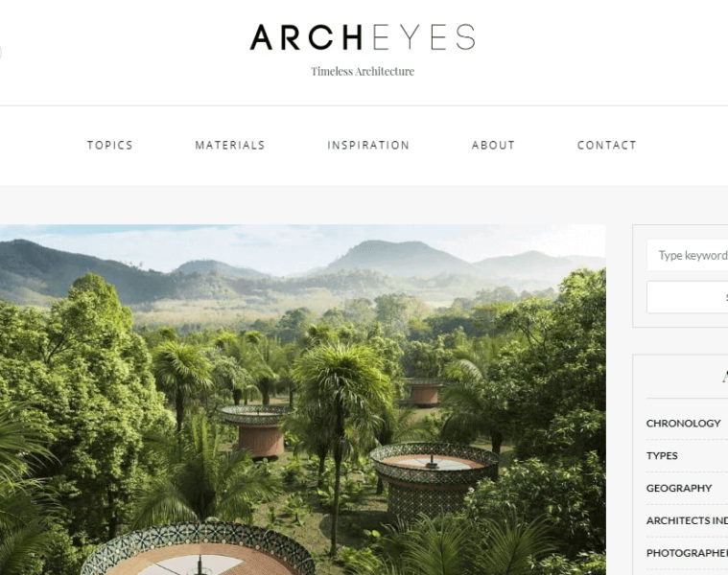Expand the GEOGRAPHY category
This screenshot has width=728, height=575.
[x=679, y=489]
